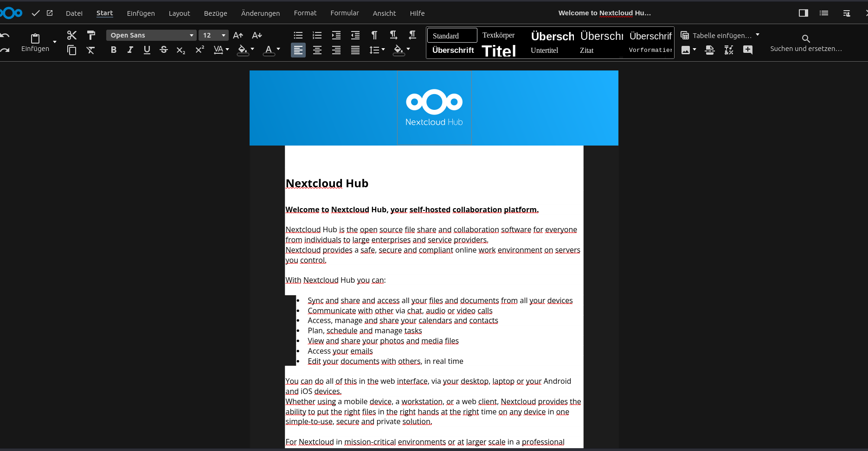Apply the Standard paragraph style

pos(452,36)
